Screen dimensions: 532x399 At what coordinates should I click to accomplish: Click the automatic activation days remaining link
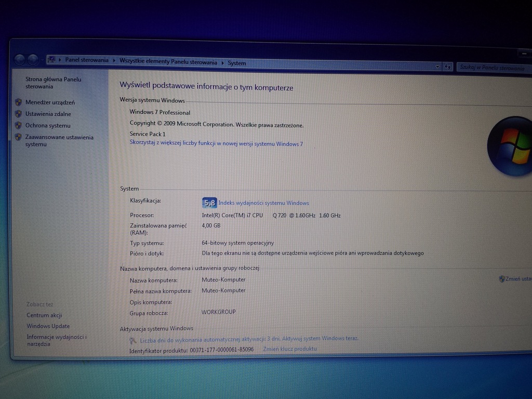(249, 339)
